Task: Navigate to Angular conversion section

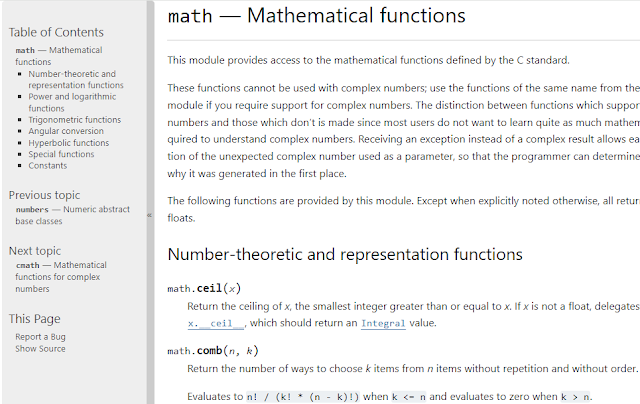Action: [66, 131]
